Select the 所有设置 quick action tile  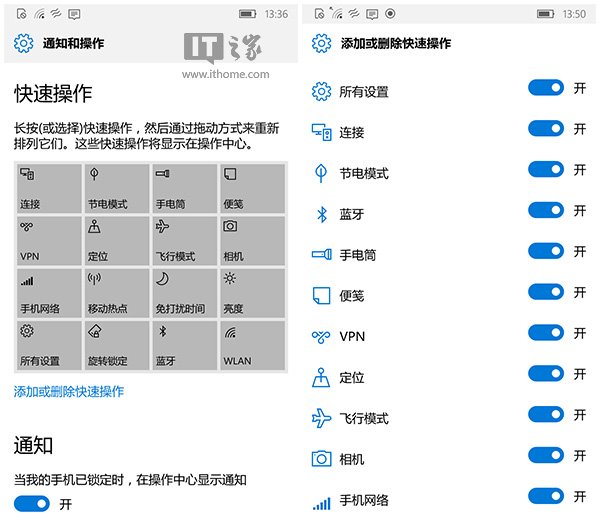click(x=49, y=345)
